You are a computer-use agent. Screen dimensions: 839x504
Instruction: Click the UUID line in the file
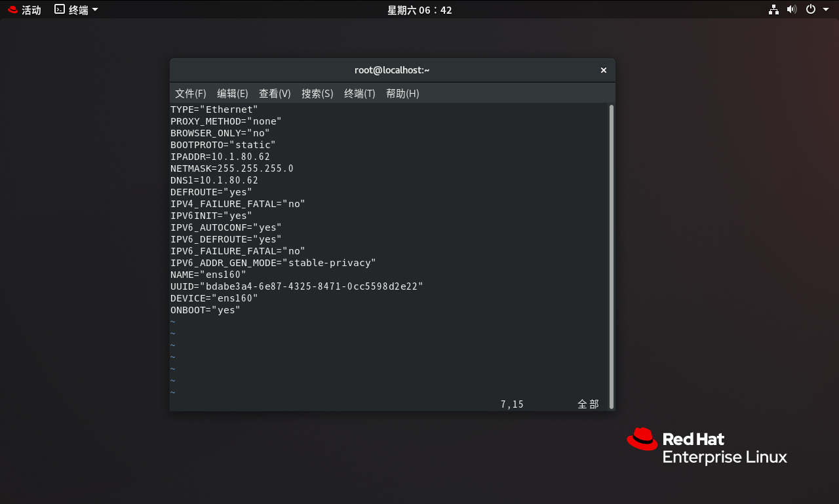coord(297,286)
